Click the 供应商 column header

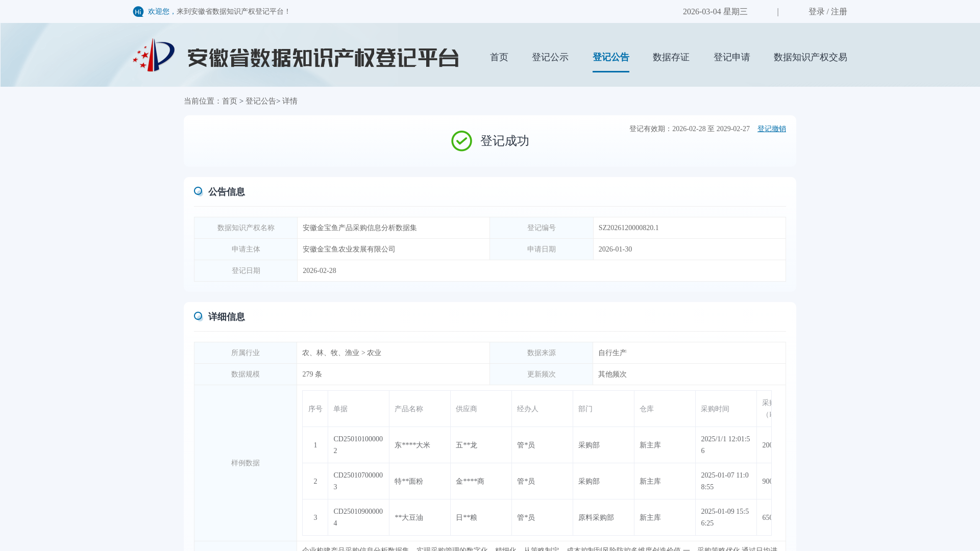pos(467,409)
